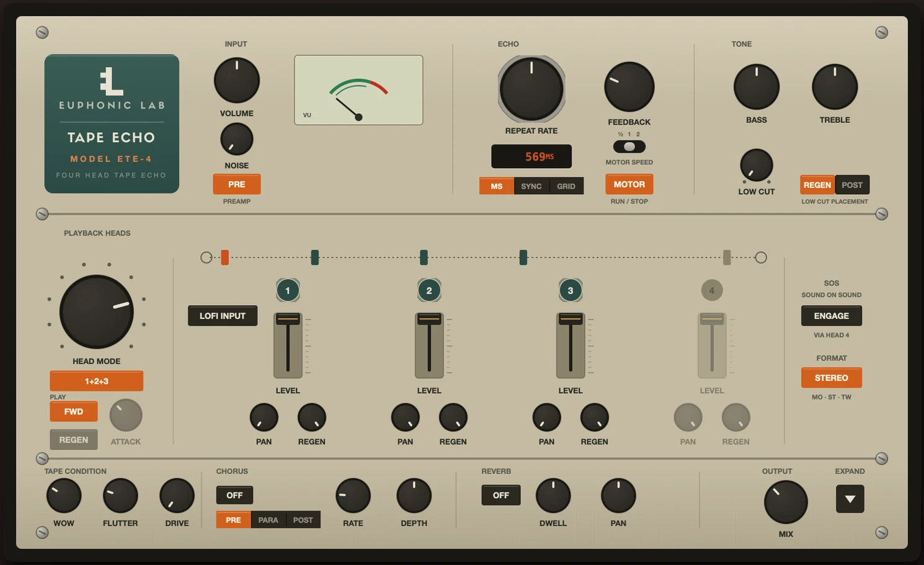The height and width of the screenshot is (565, 924).
Task: Select chorus PRE routing
Action: 234,520
